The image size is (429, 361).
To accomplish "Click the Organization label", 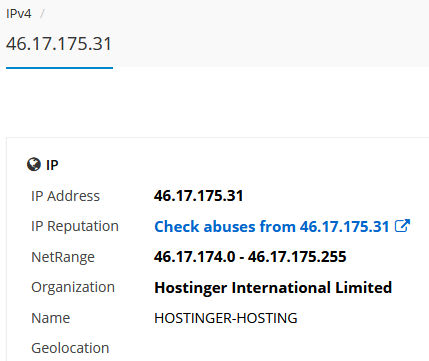I will (73, 287).
